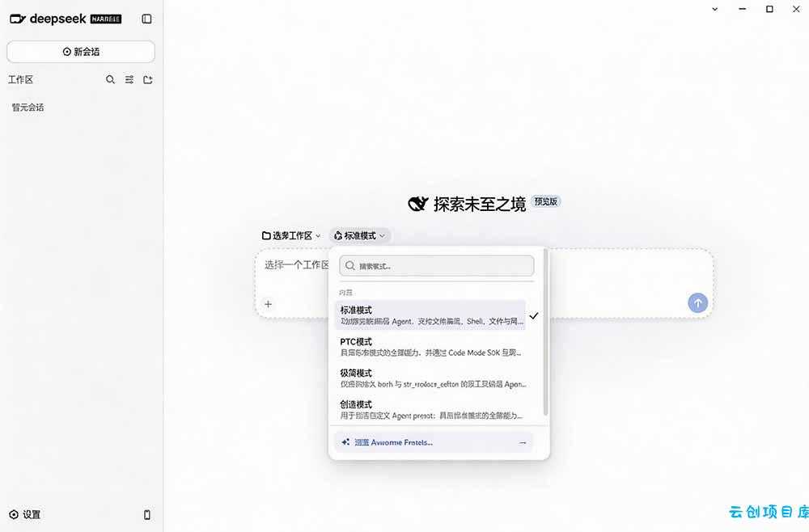
Task: Select 标准模式 in the mode list
Action: pyautogui.click(x=430, y=315)
